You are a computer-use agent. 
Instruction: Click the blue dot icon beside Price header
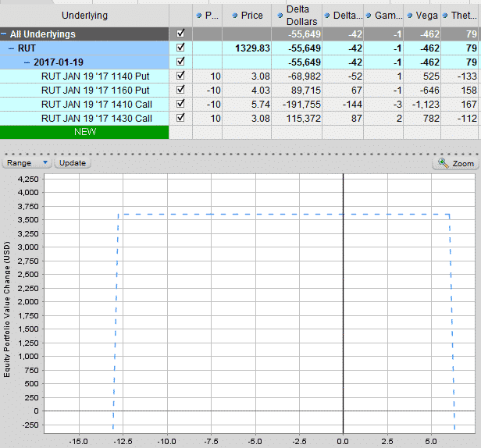[x=235, y=16]
